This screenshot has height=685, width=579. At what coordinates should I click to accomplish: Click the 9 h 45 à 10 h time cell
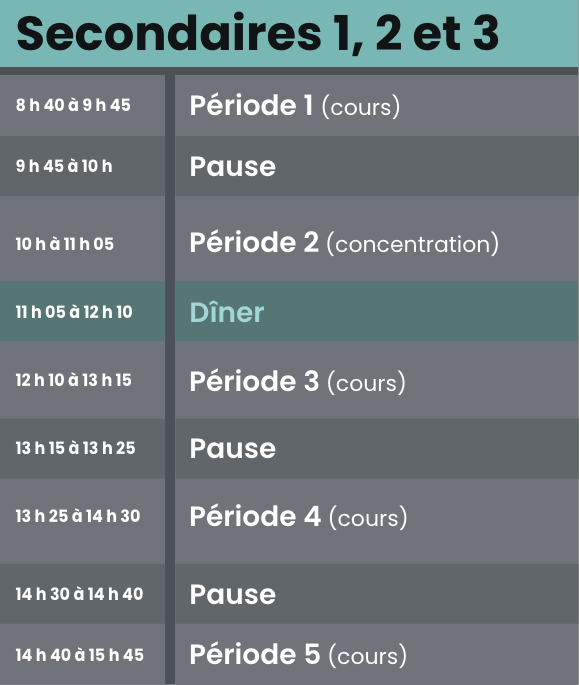(82, 166)
